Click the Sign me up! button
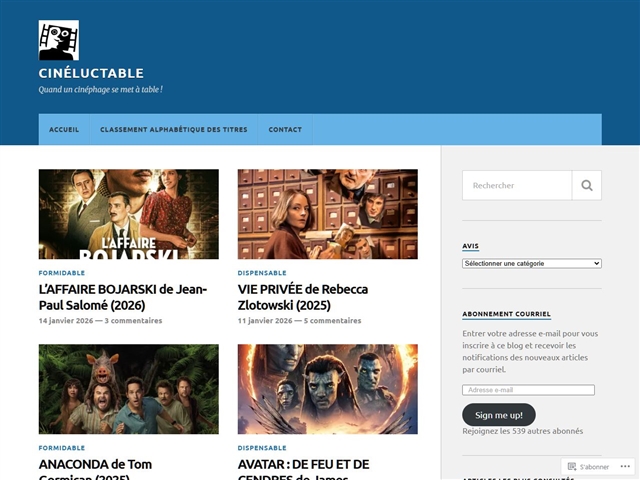 coord(499,415)
